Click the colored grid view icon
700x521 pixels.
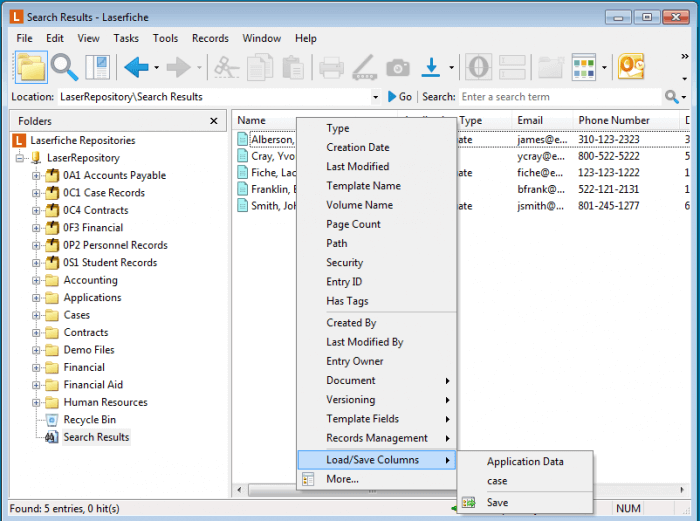point(583,67)
